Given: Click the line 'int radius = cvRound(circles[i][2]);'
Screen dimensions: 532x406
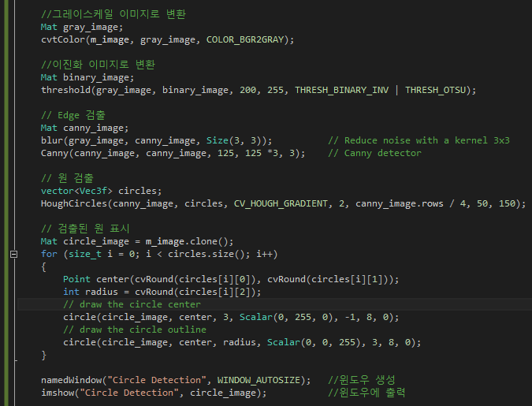Looking at the screenshot, I should [x=162, y=292].
